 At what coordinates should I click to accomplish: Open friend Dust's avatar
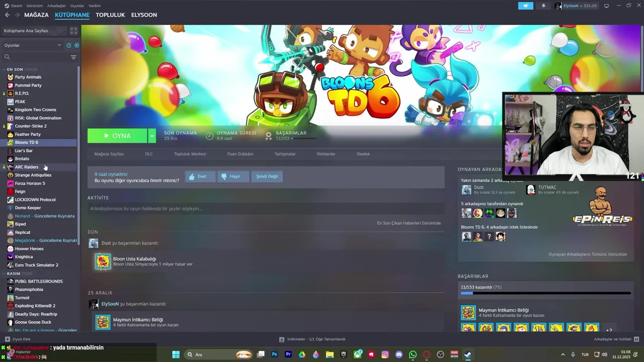coord(466,190)
